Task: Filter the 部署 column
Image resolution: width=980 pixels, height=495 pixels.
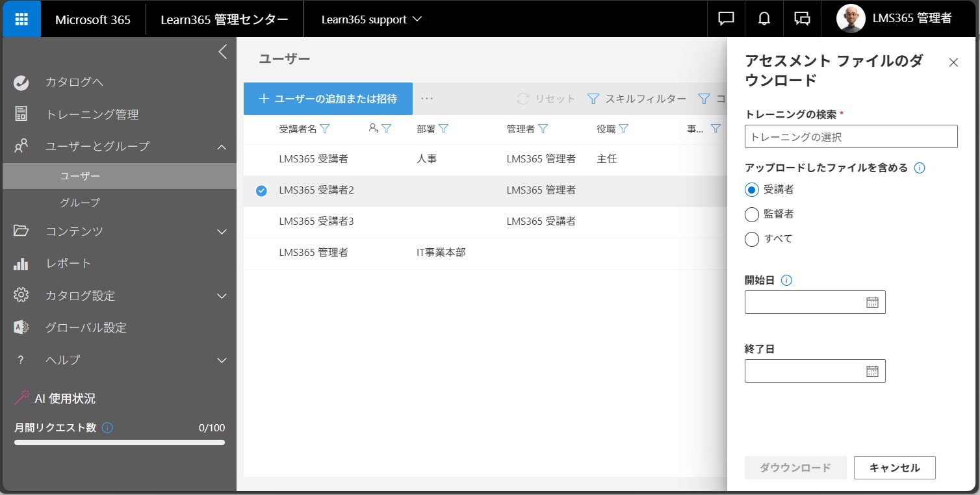Action: point(443,129)
